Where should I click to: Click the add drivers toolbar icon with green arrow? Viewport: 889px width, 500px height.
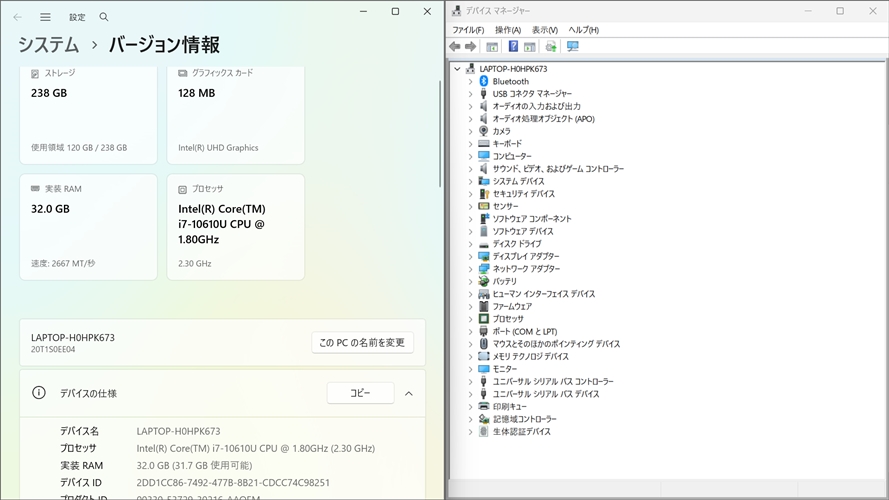pos(550,46)
